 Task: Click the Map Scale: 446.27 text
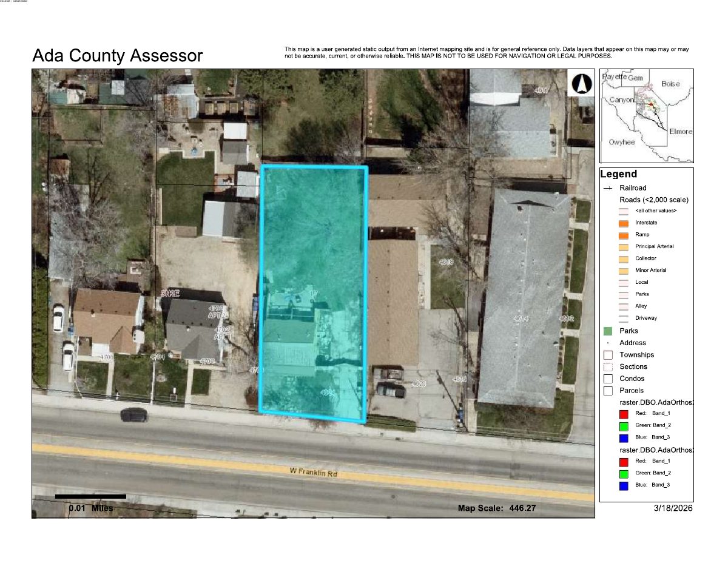(497, 508)
